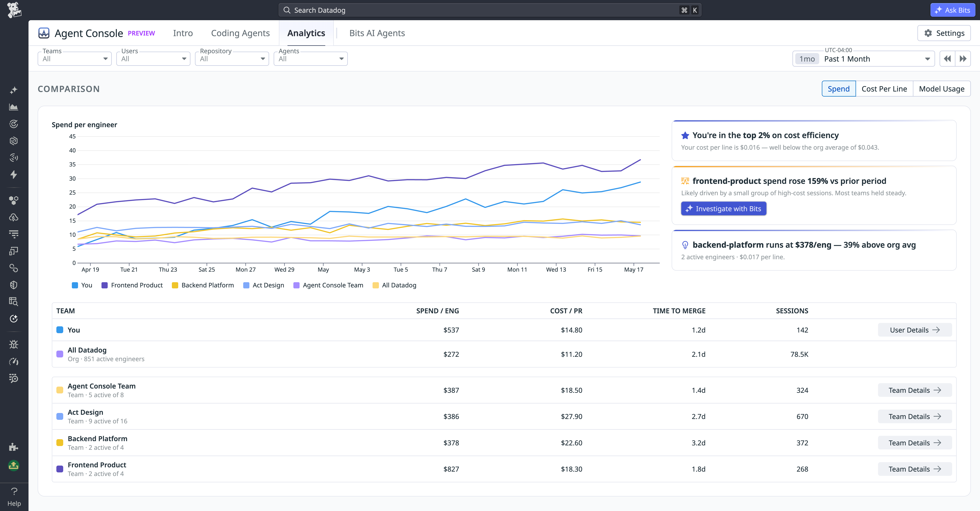The height and width of the screenshot is (511, 980).
Task: Step the time range forward
Action: click(963, 59)
